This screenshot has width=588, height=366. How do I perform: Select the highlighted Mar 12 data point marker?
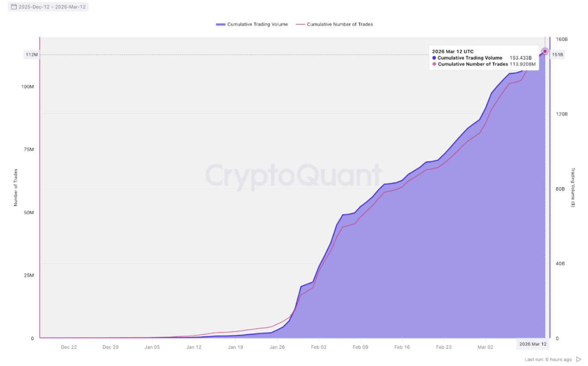pyautogui.click(x=545, y=51)
